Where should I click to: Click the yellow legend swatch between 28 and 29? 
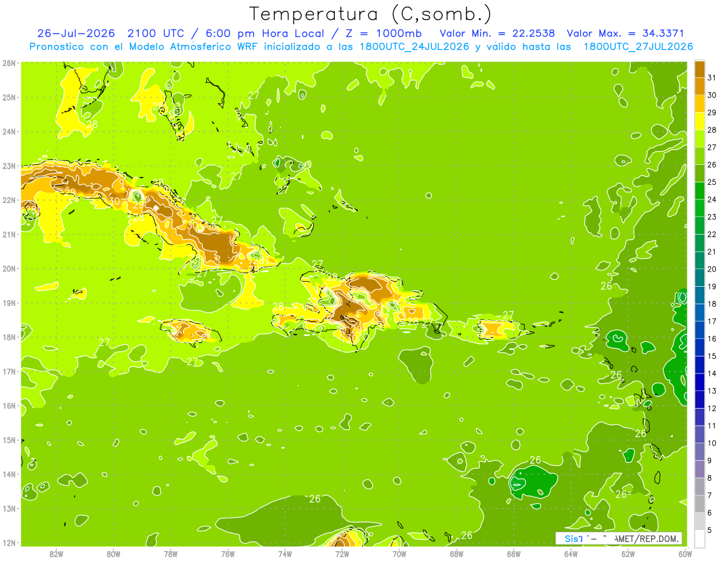pos(699,122)
